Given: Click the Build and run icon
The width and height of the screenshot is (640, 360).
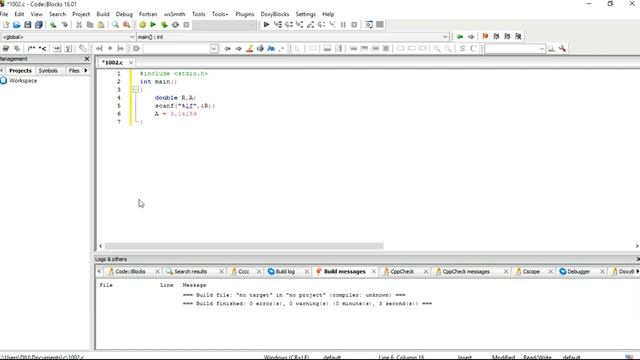Looking at the screenshot, I should click(164, 25).
